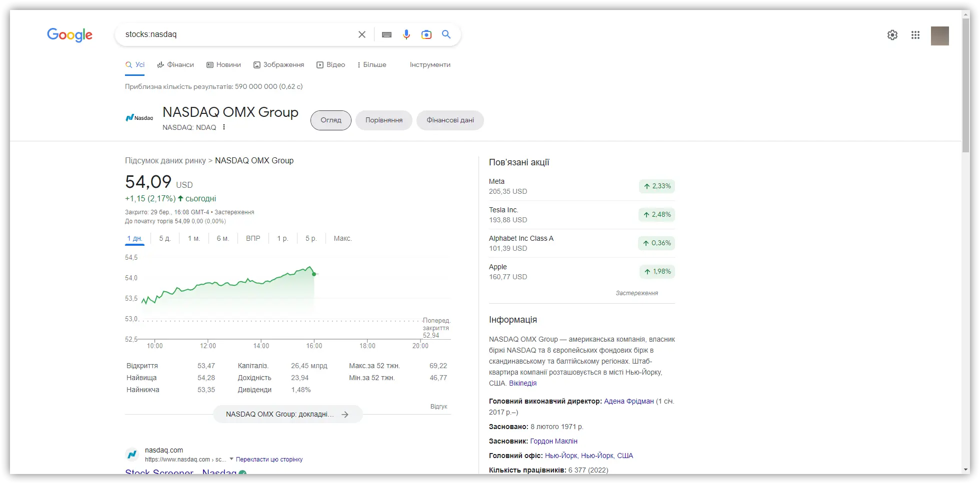Click the nasdaq.com result favicon
The height and width of the screenshot is (484, 980).
(x=132, y=455)
